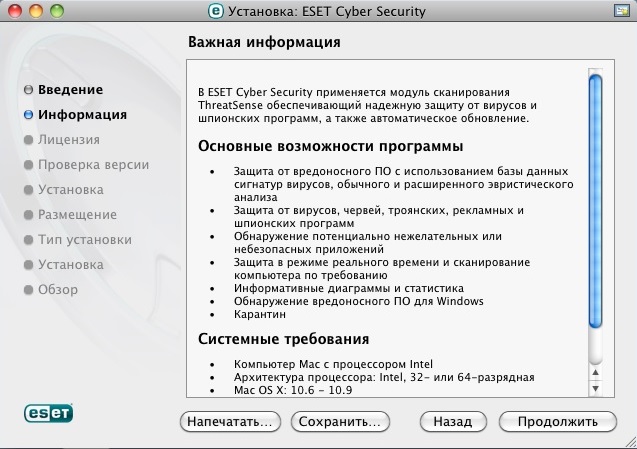Click the green zoom window button
Viewport: 637px width, 449px height.
[57, 11]
